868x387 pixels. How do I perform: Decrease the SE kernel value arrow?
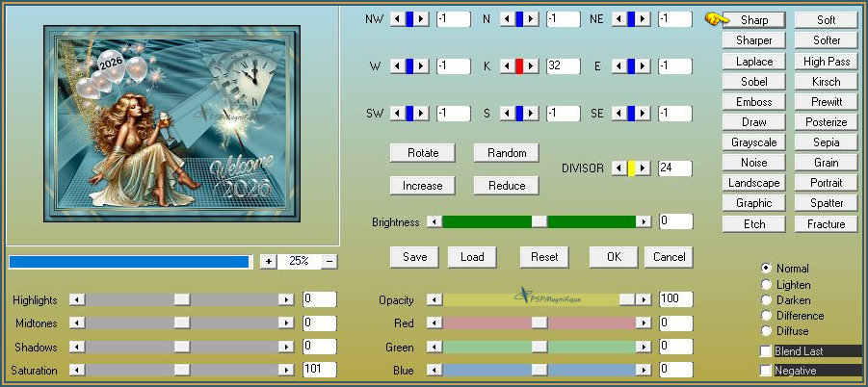pyautogui.click(x=618, y=114)
